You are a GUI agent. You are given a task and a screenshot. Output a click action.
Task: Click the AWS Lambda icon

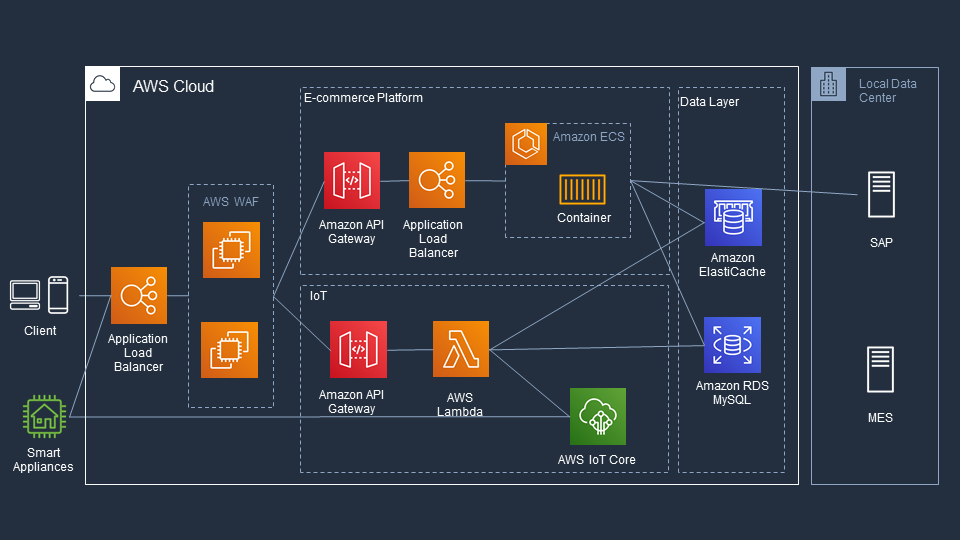click(x=461, y=349)
